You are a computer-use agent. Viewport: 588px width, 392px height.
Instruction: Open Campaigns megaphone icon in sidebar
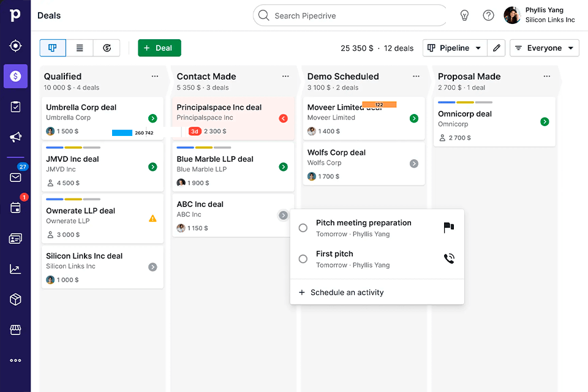click(x=15, y=137)
